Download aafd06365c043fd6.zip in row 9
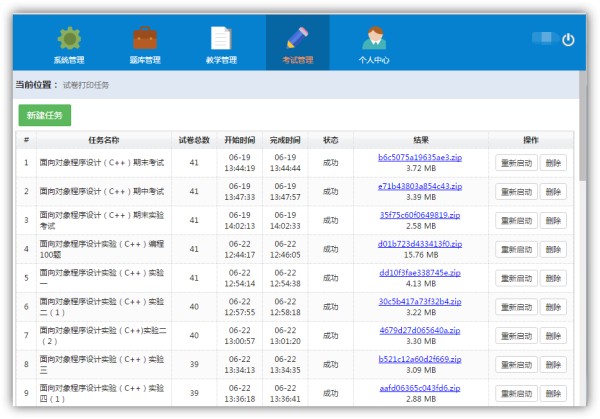Viewport: 600px width, 419px height. pyautogui.click(x=420, y=387)
